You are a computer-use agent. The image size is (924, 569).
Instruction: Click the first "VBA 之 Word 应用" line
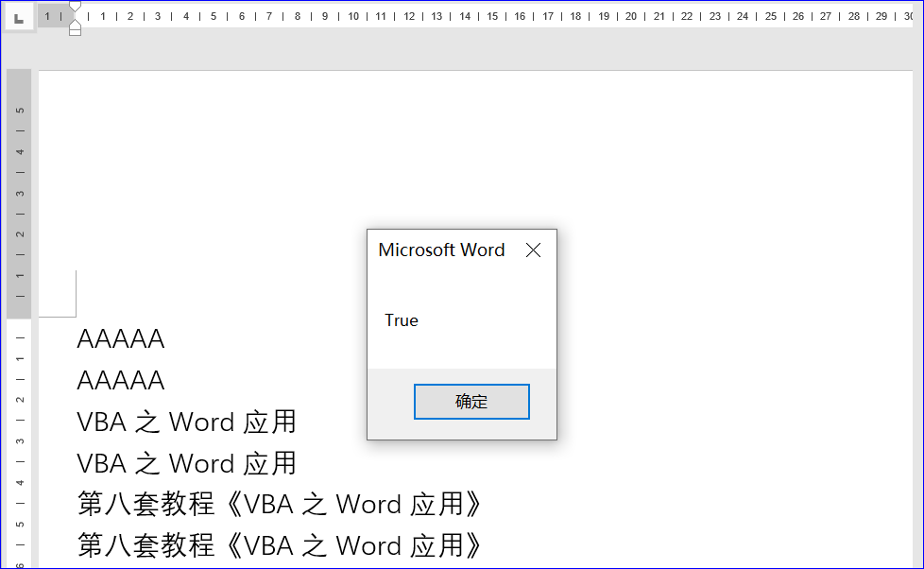point(187,422)
